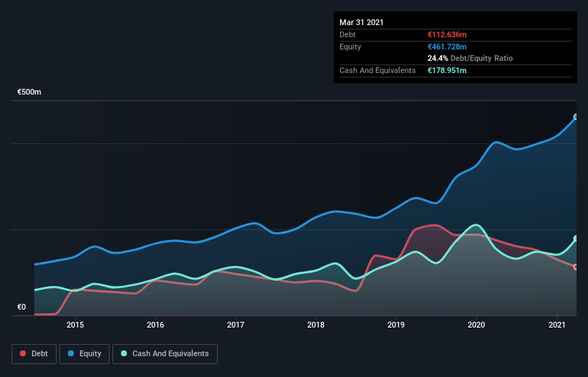The height and width of the screenshot is (377, 588).
Task: Click the Equity label in the tooltip
Action: [350, 47]
